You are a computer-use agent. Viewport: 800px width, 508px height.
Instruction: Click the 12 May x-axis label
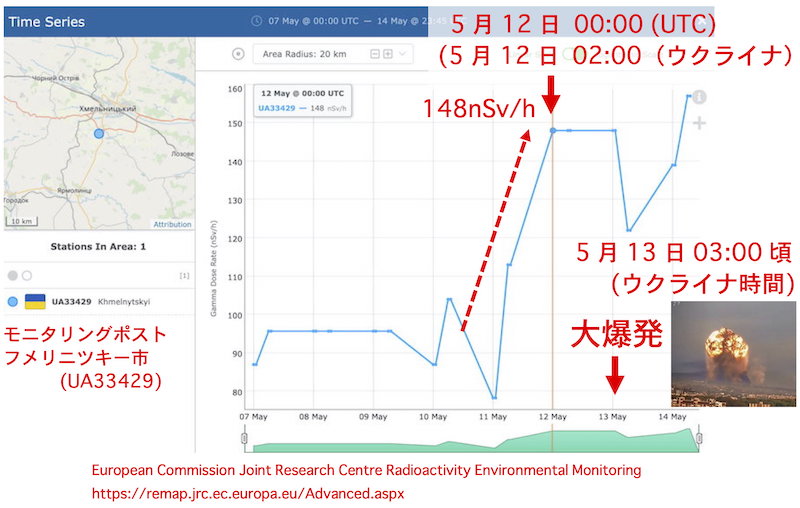click(x=553, y=417)
